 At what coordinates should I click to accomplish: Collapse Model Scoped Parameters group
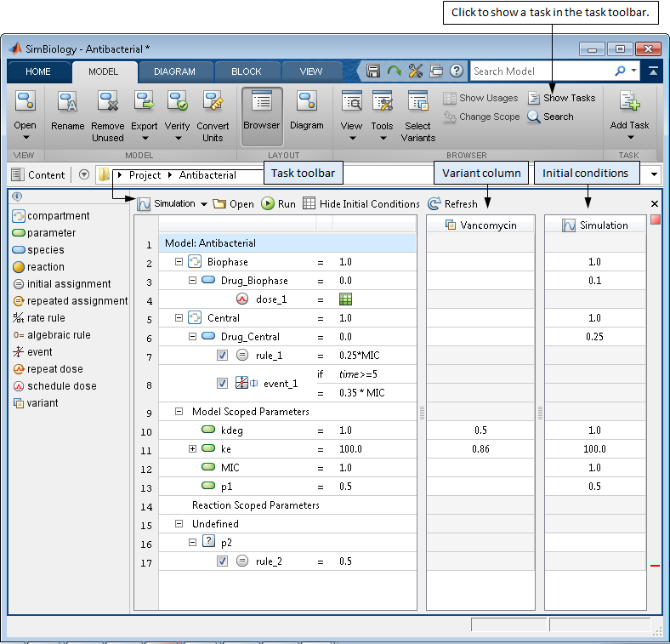179,412
